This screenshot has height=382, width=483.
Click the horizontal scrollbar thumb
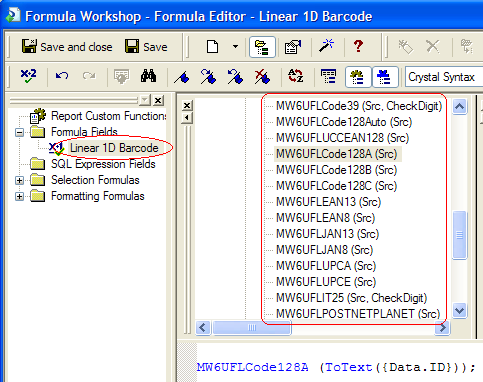tap(252, 328)
